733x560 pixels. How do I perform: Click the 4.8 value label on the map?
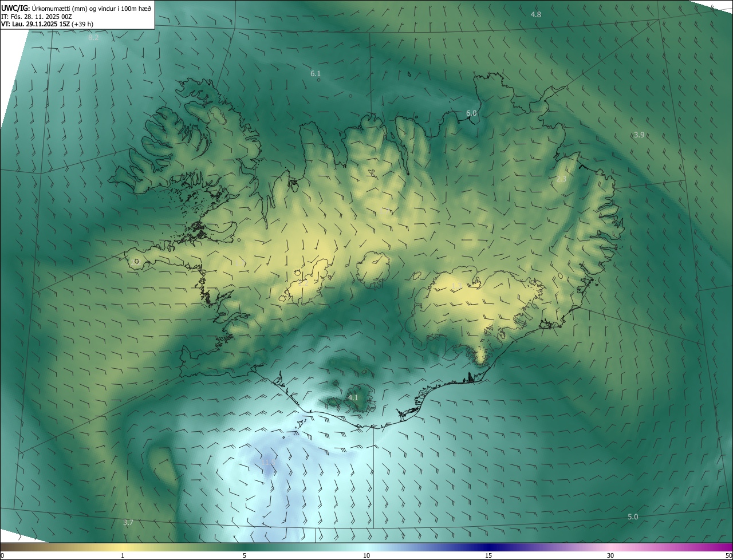pos(536,14)
